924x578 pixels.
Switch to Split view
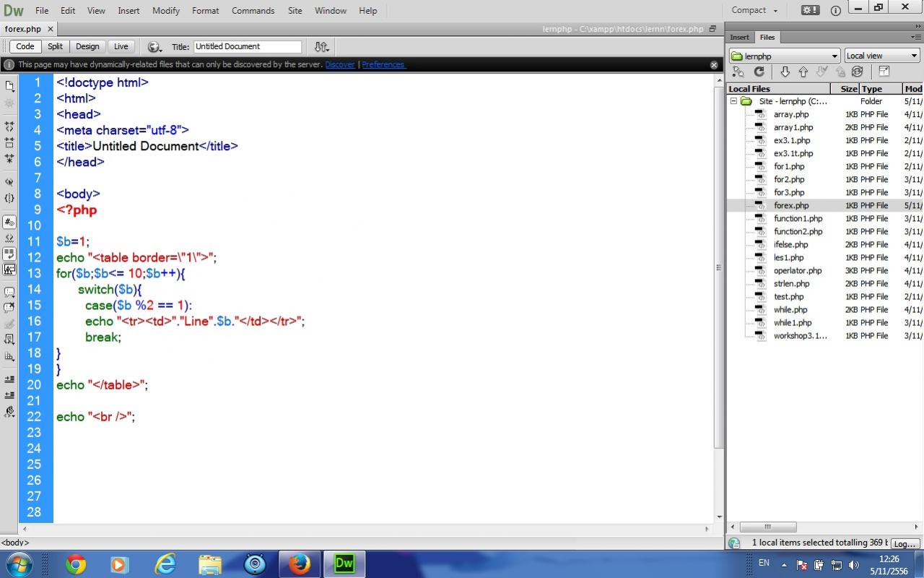click(x=56, y=46)
